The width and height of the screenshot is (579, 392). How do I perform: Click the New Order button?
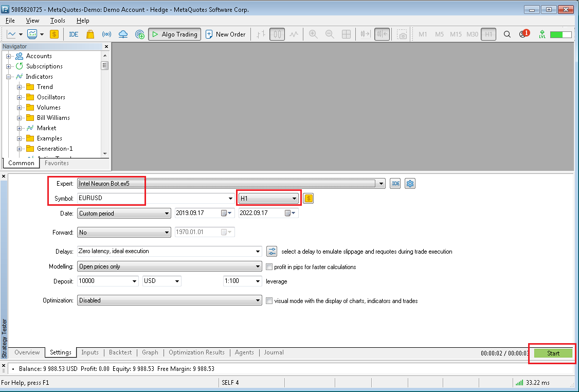click(226, 34)
